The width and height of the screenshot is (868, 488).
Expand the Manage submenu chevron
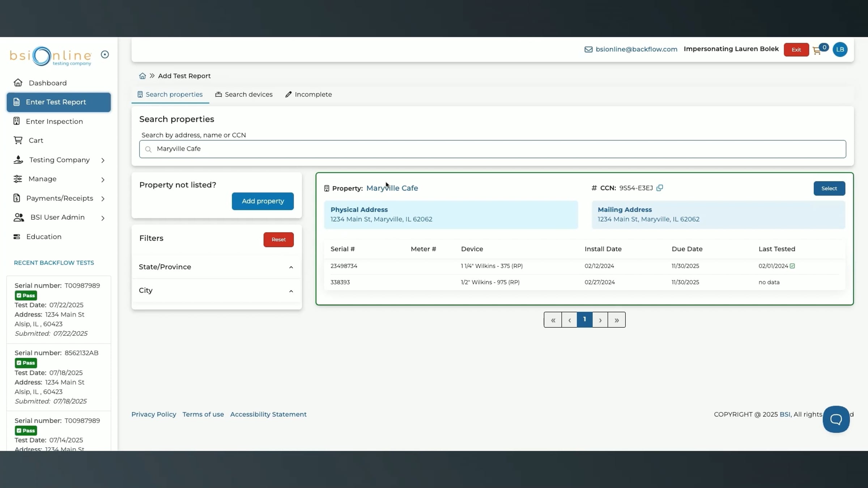click(x=103, y=180)
